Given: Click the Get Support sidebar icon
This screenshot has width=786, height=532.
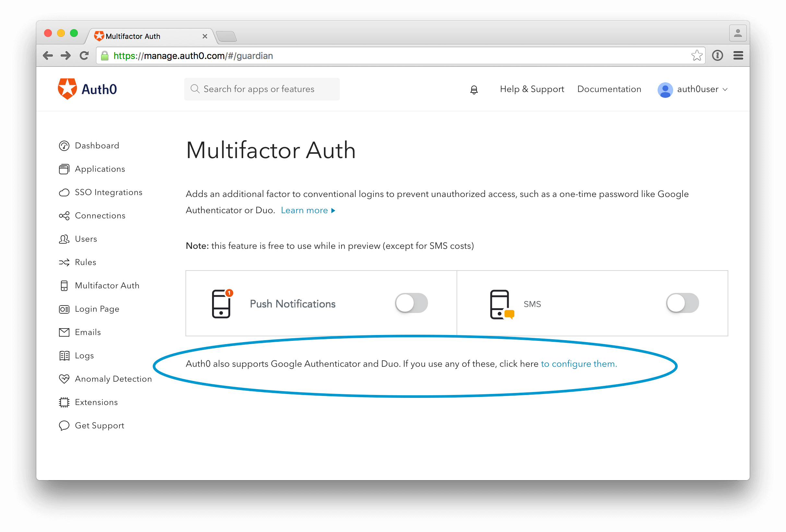Looking at the screenshot, I should point(64,426).
